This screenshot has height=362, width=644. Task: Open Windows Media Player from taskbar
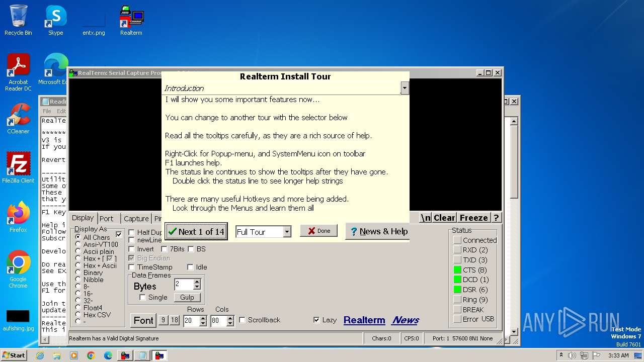(x=74, y=355)
